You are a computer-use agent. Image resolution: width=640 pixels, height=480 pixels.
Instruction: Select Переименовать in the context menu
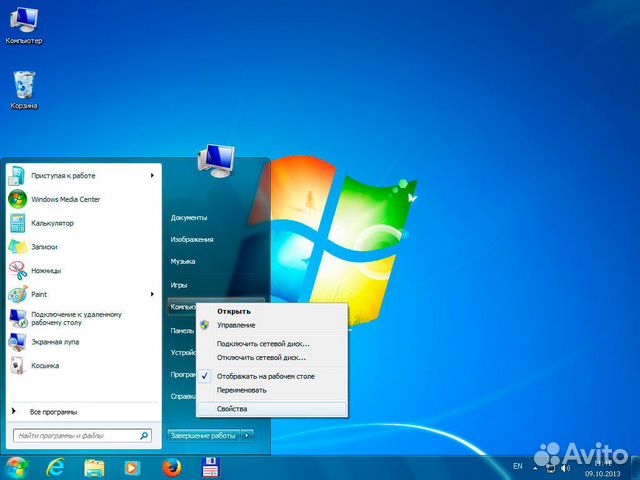click(242, 390)
